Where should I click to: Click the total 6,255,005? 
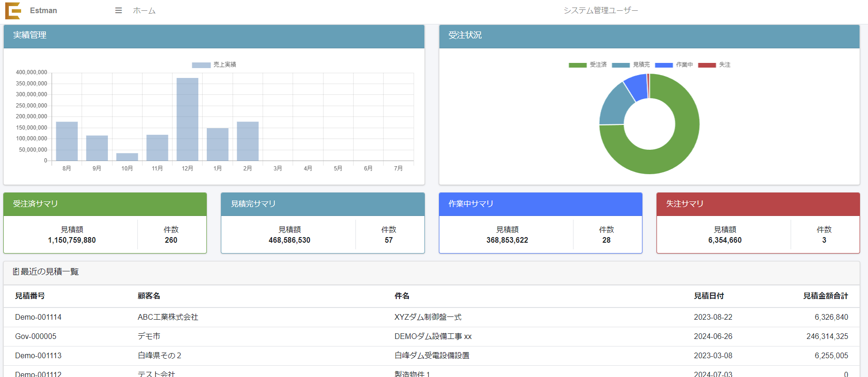point(831,355)
